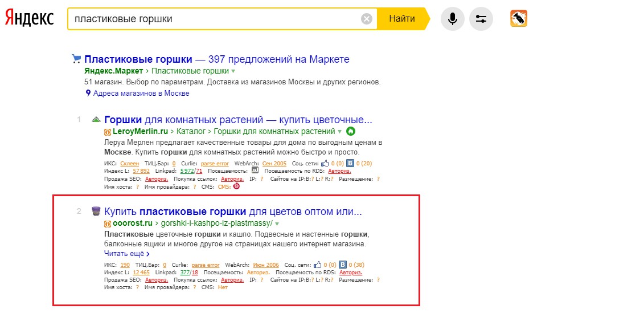Viewport: 644px width, 333px height.
Task: Open Адреса магазинов в Москве link
Action: coord(141,94)
